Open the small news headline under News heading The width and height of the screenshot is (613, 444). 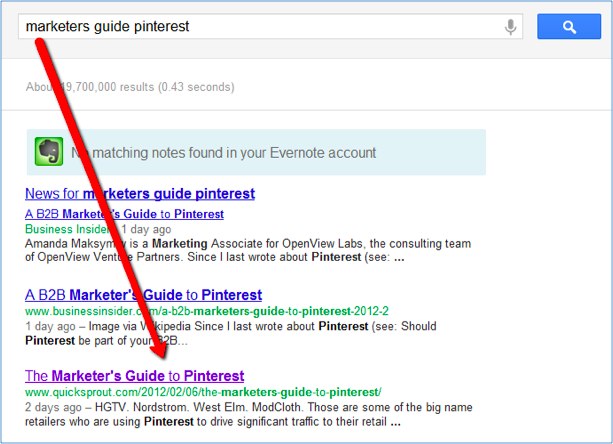[x=124, y=214]
